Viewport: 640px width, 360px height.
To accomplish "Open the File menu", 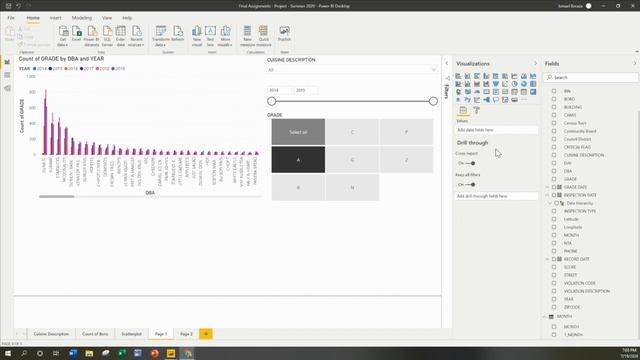I will pos(11,18).
